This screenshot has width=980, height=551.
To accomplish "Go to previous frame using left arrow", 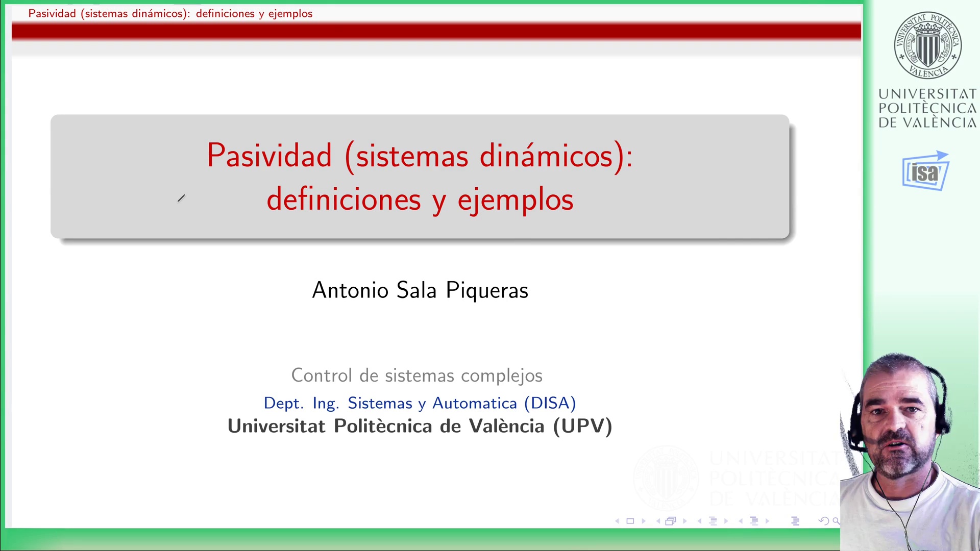I will [x=658, y=521].
